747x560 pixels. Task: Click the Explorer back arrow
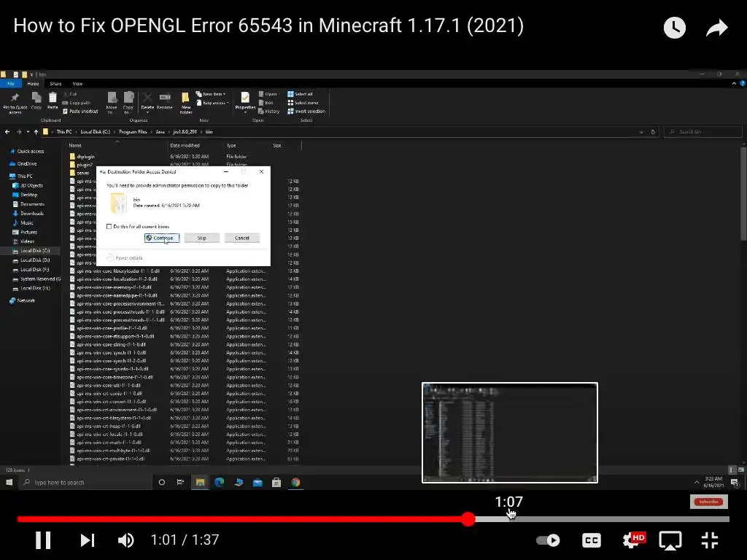(x=7, y=132)
